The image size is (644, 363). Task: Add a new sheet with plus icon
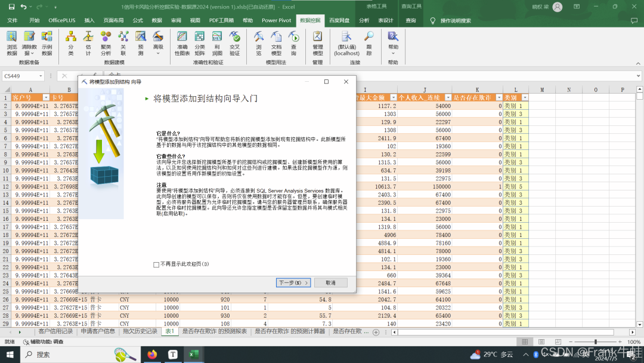coord(376,332)
